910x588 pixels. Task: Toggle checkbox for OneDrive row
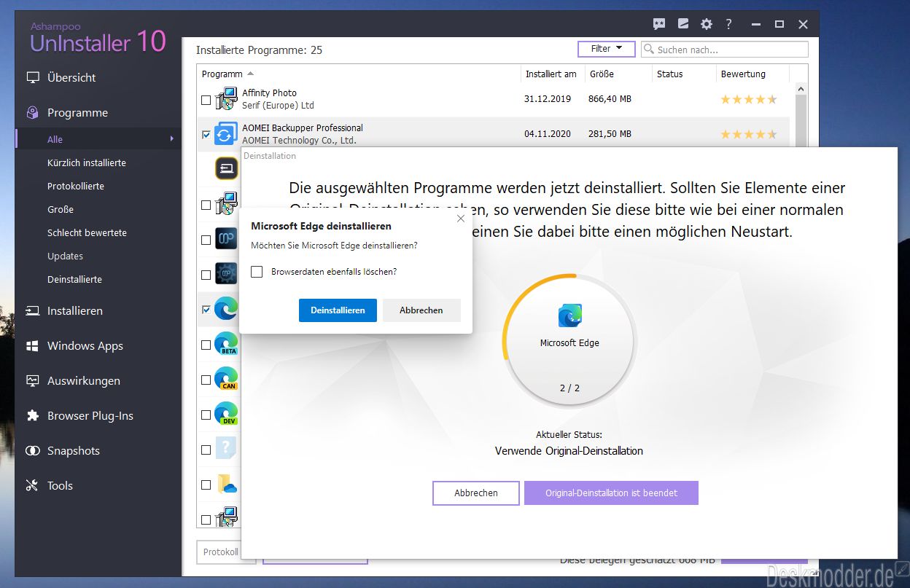206,485
